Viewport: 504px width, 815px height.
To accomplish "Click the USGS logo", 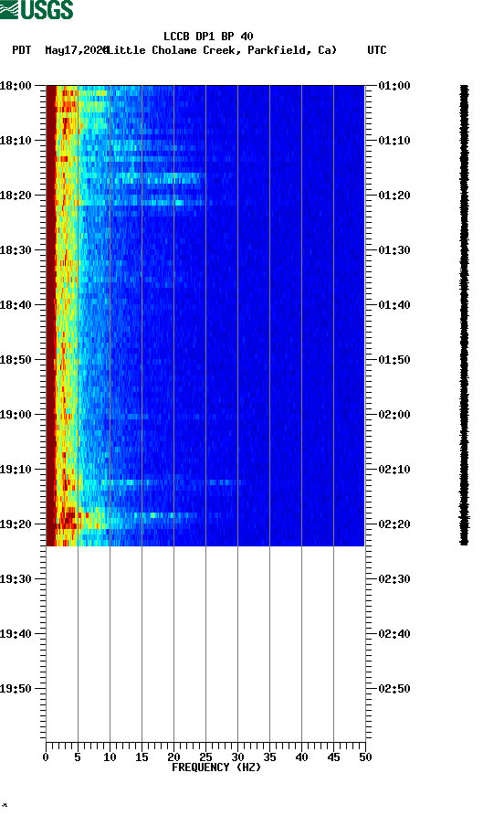I will [37, 9].
